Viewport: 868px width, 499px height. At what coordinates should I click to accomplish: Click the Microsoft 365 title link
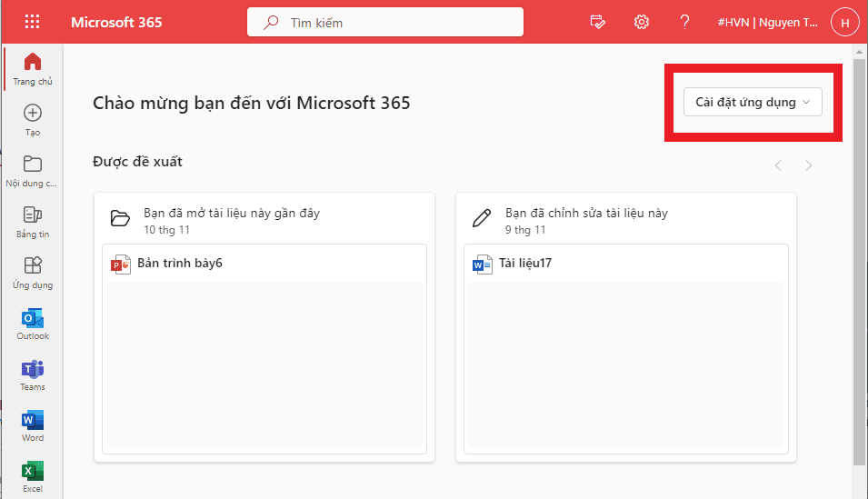point(116,22)
